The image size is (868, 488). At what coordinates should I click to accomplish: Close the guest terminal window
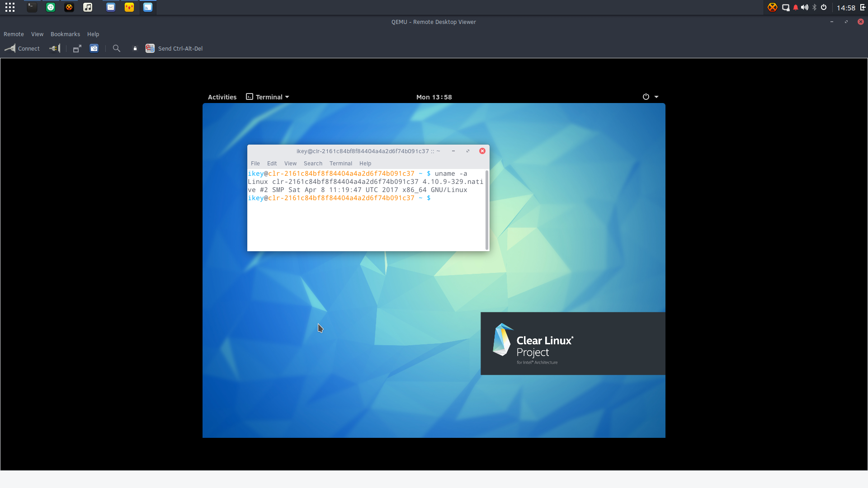pyautogui.click(x=482, y=151)
